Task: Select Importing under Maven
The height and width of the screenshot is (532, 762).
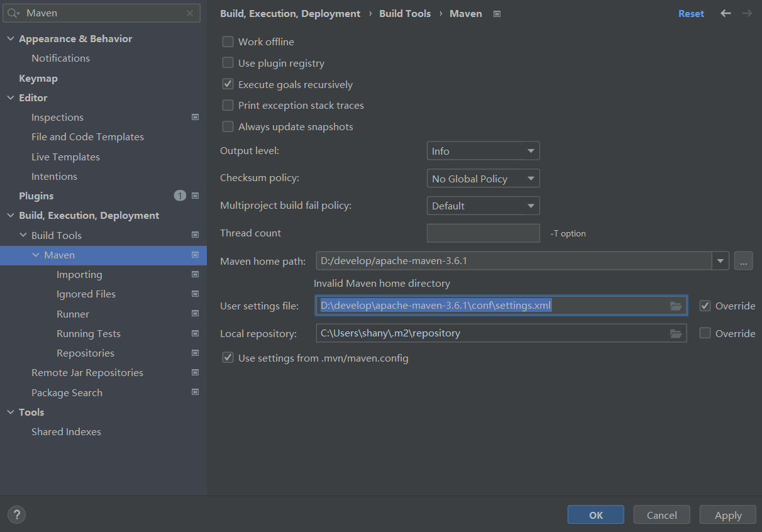Action: (79, 274)
